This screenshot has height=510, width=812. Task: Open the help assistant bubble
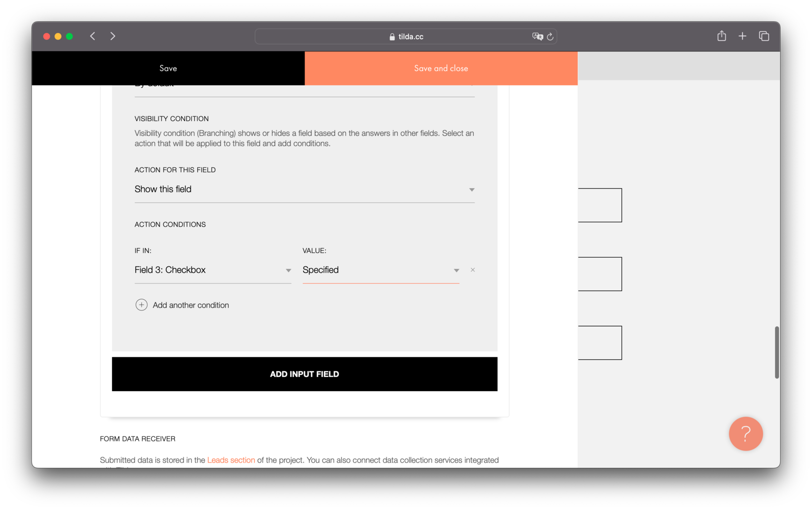(746, 434)
